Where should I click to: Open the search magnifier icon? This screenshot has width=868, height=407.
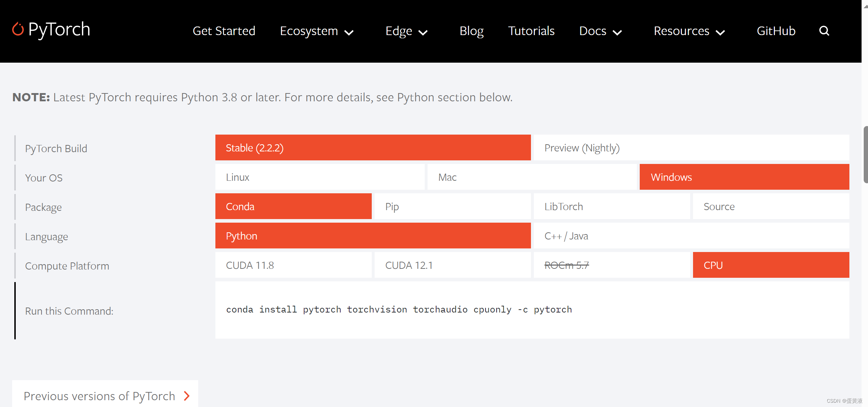pyautogui.click(x=824, y=31)
